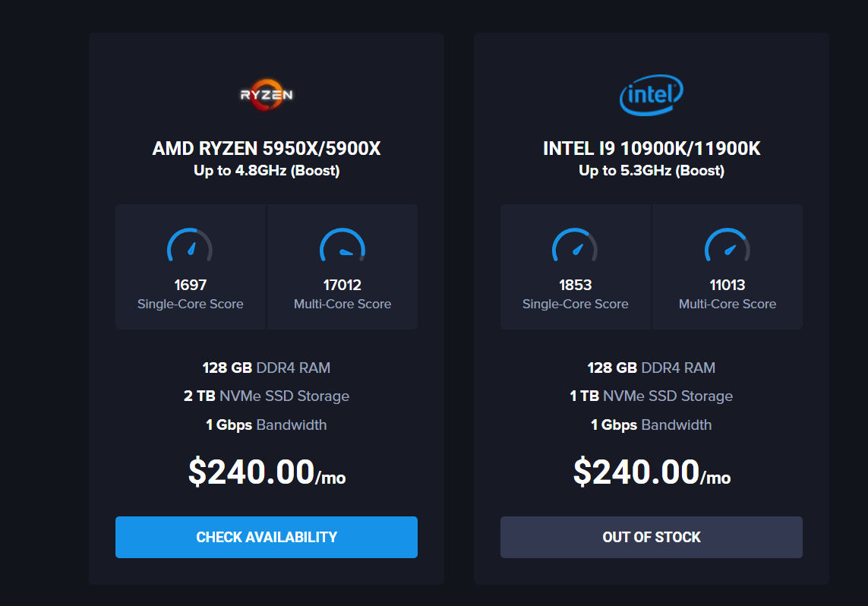Click the Ryzen logo icon

[267, 95]
